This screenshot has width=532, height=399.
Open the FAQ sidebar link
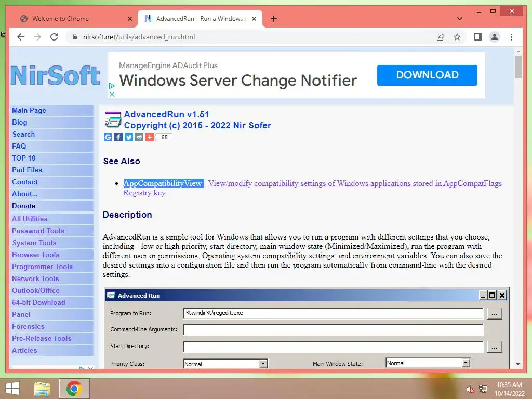tap(19, 146)
